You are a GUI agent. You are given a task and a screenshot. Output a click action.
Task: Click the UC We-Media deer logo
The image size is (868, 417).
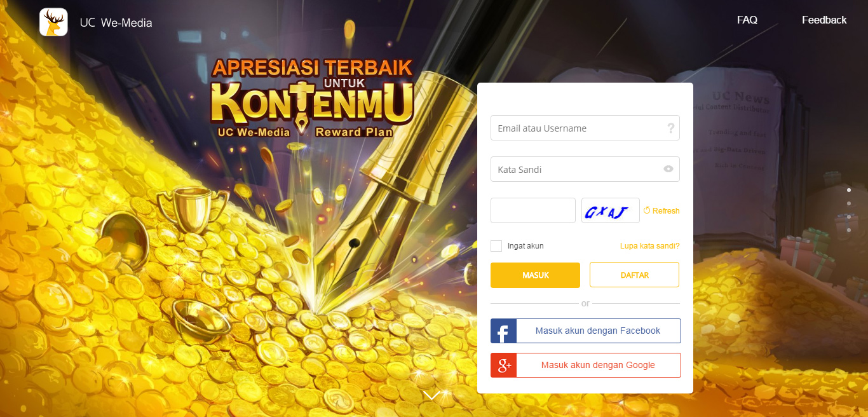coord(53,22)
